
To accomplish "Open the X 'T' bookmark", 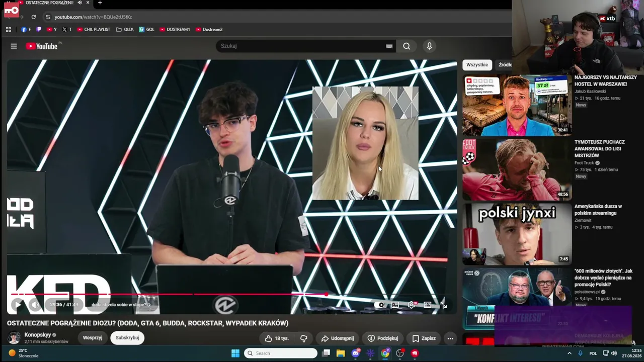I will pos(67,30).
